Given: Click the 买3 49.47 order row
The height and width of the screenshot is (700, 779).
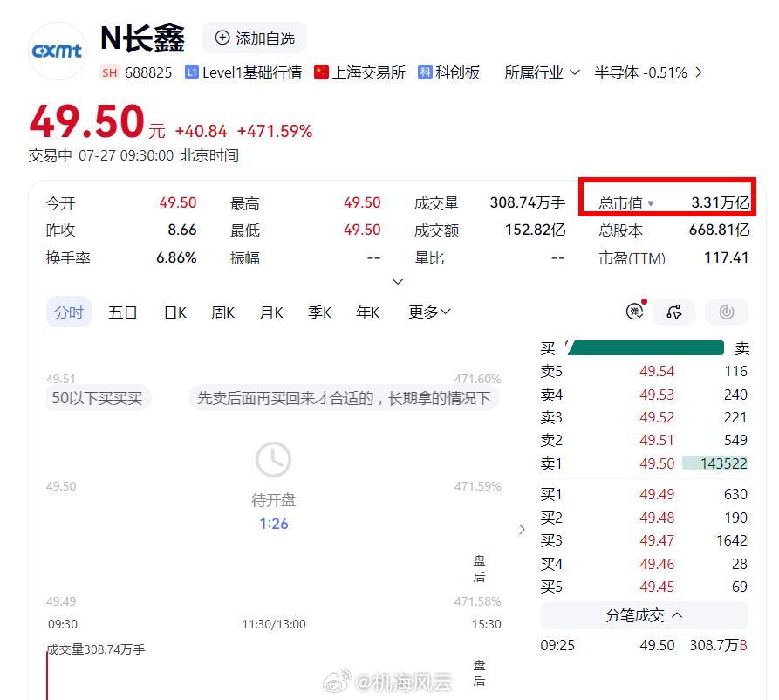Looking at the screenshot, I should (644, 540).
